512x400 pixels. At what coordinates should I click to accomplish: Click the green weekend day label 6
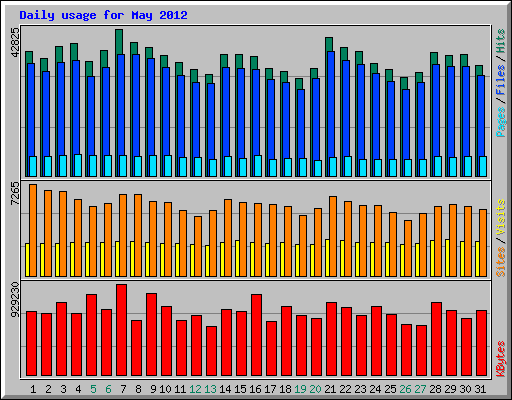[108, 389]
